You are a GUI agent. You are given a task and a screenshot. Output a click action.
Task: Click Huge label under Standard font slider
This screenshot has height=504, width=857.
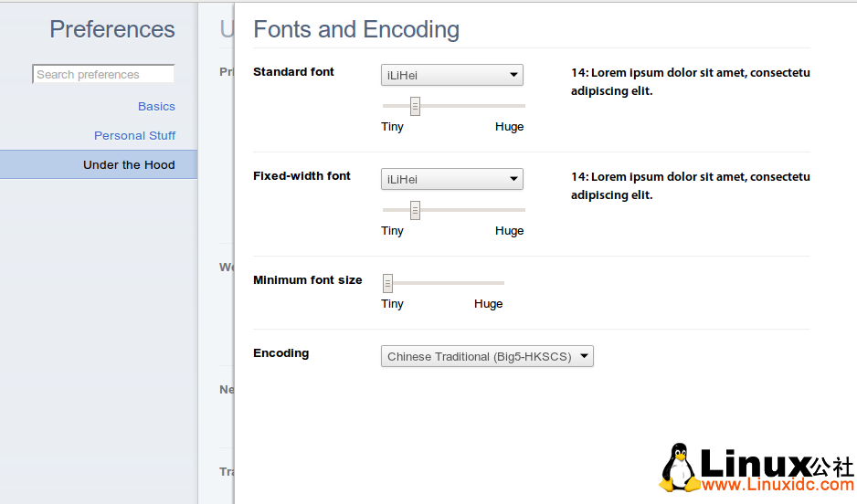tap(509, 127)
